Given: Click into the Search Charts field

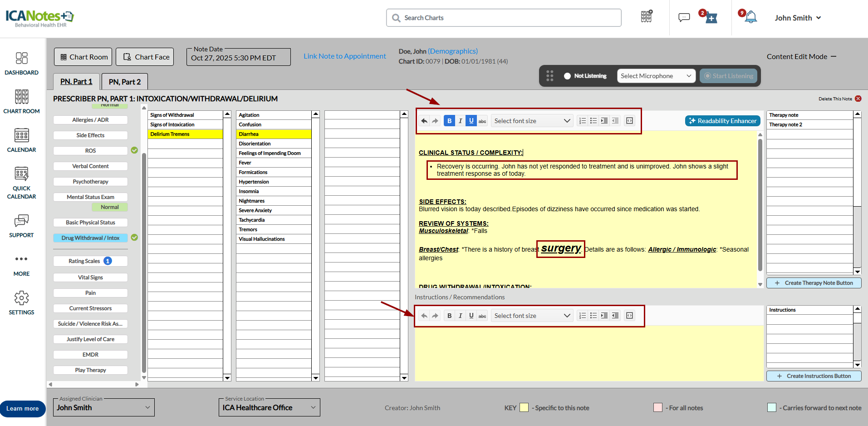Looking at the screenshot, I should (504, 18).
